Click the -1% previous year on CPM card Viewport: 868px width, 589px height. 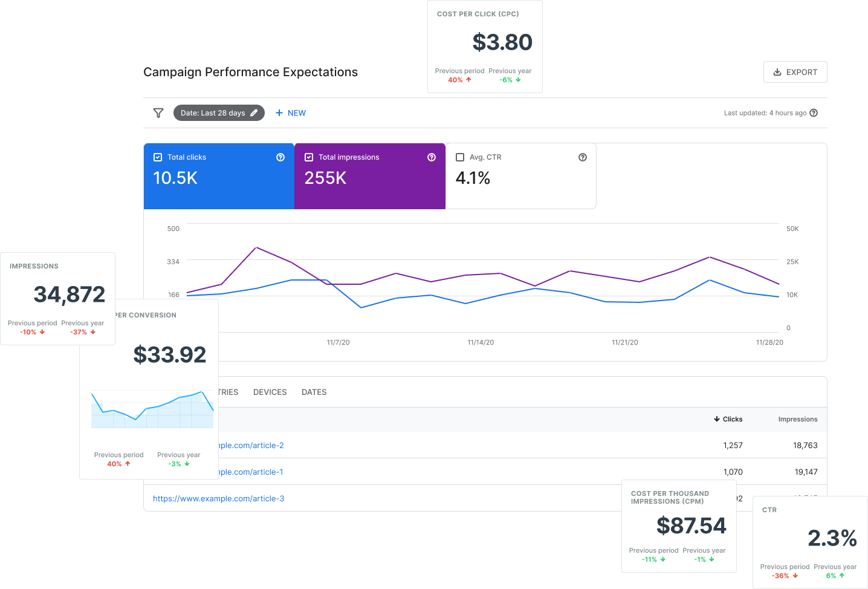704,559
